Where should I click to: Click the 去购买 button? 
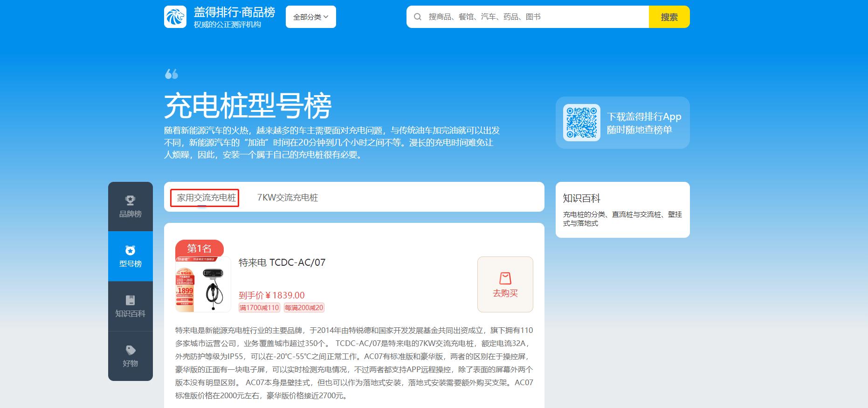point(505,284)
